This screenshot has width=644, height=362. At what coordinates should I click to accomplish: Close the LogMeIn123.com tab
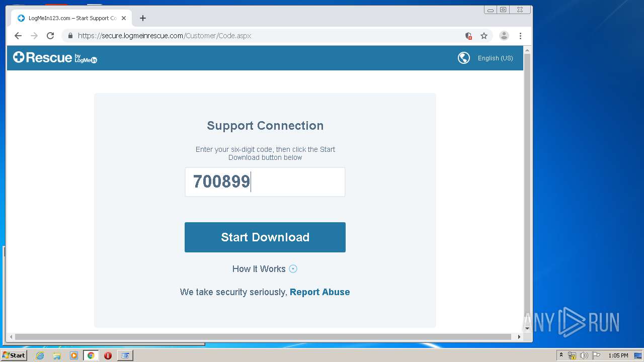click(x=124, y=18)
